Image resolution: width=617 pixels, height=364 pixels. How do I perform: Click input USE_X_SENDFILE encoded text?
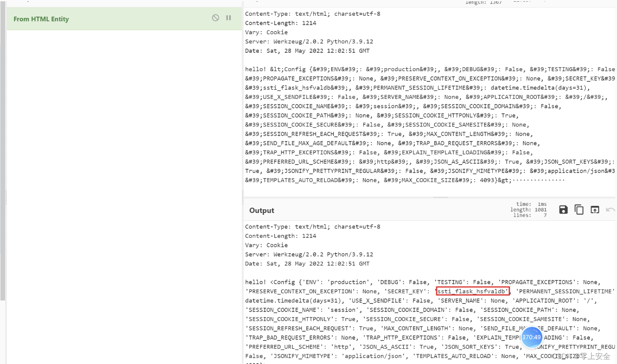pos(288,97)
